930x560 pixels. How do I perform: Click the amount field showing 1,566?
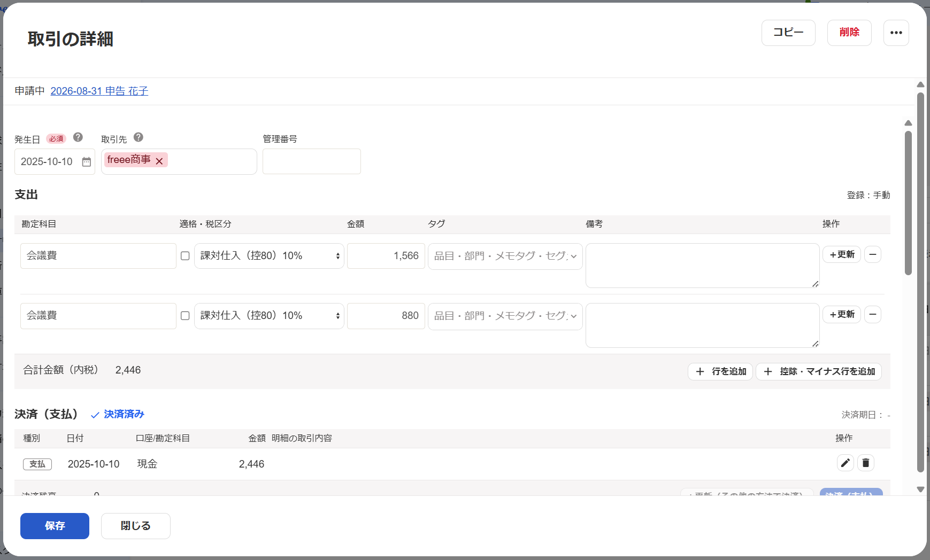(386, 256)
